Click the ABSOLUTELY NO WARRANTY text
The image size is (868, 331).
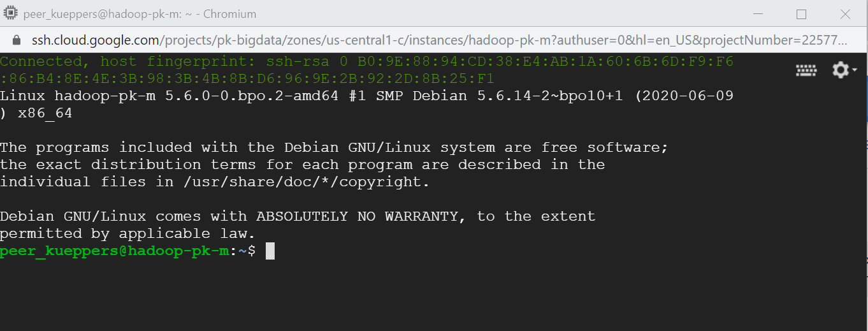357,216
